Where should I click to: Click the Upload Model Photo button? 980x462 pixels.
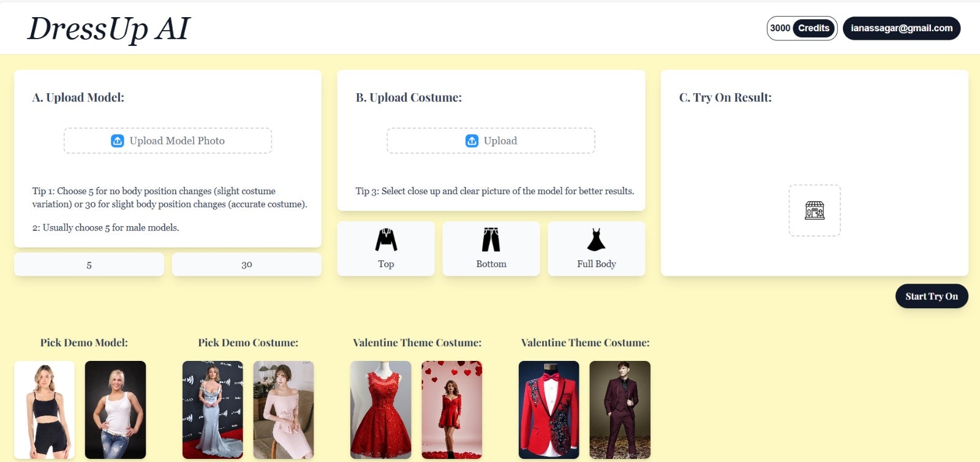point(168,140)
